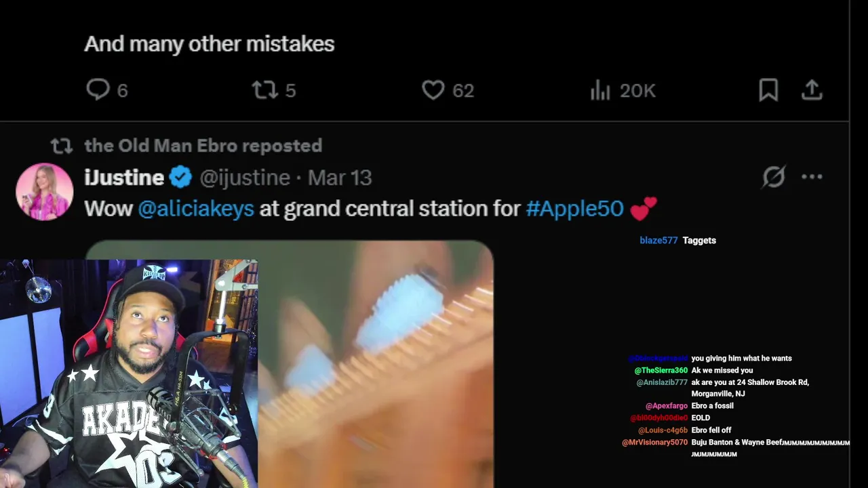Click the blaze577 username in chat
This screenshot has height=488, width=868.
coord(658,240)
